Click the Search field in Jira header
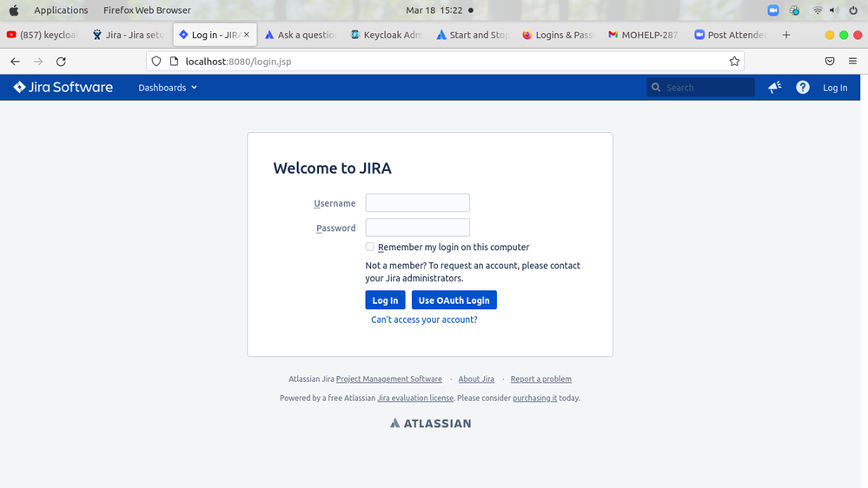 700,88
